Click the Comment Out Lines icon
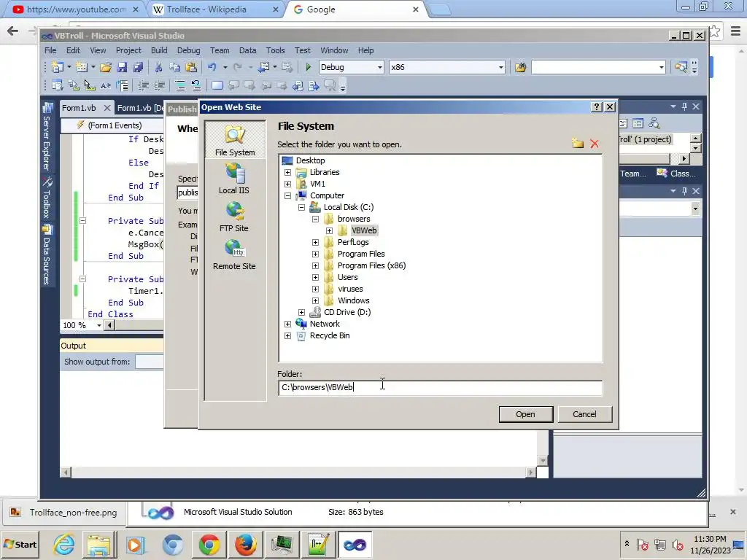747x560 pixels. click(x=180, y=86)
